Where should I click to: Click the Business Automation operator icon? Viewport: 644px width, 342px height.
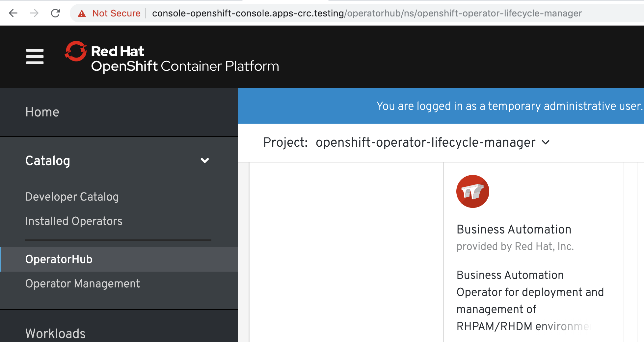pyautogui.click(x=472, y=191)
